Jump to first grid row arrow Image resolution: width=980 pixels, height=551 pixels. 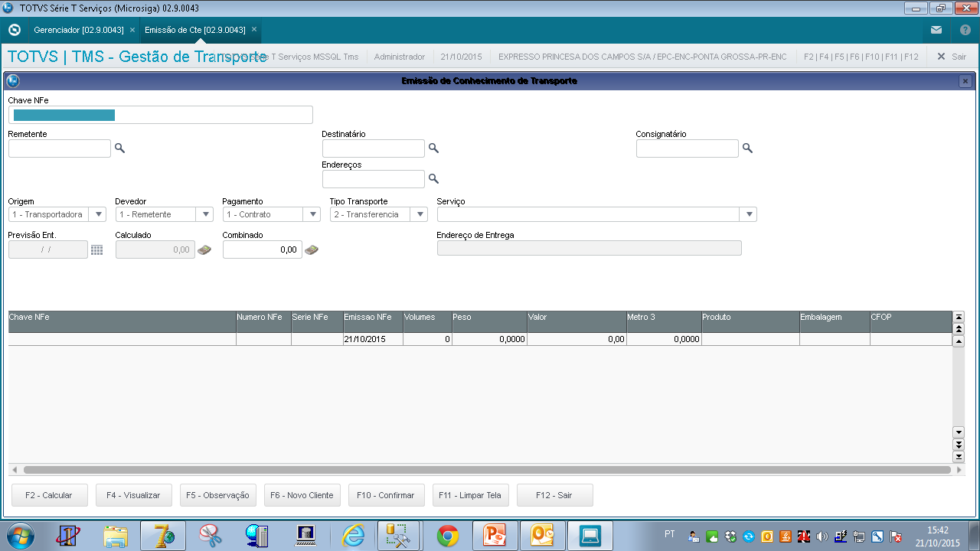959,316
